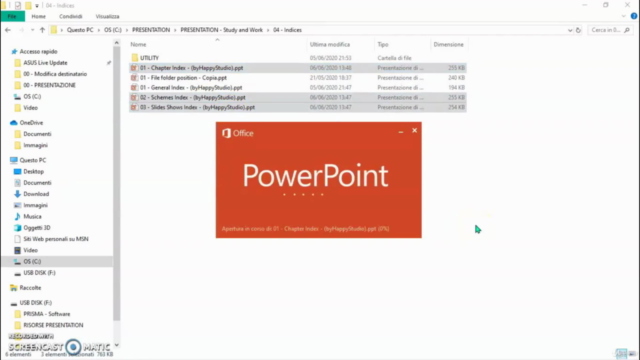The height and width of the screenshot is (360, 640).
Task: Click the Office logo on splash screen
Action: click(226, 133)
